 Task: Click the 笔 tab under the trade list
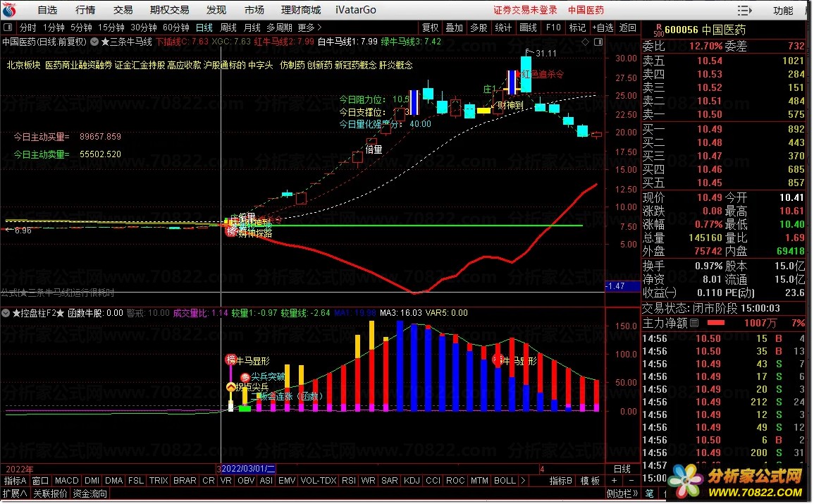(x=649, y=493)
